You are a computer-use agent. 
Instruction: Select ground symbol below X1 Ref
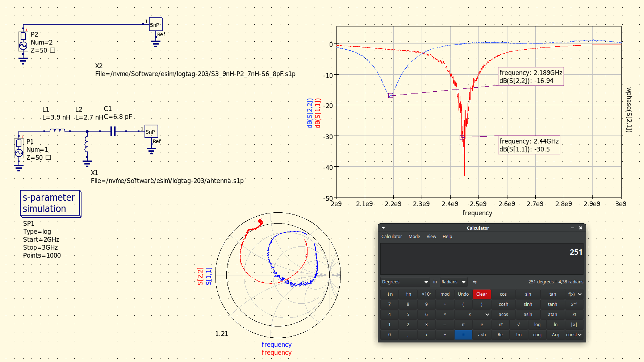pos(151,151)
